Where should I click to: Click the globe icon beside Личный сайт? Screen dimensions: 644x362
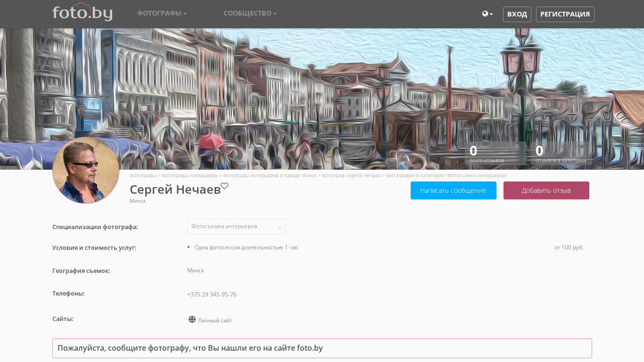point(192,320)
